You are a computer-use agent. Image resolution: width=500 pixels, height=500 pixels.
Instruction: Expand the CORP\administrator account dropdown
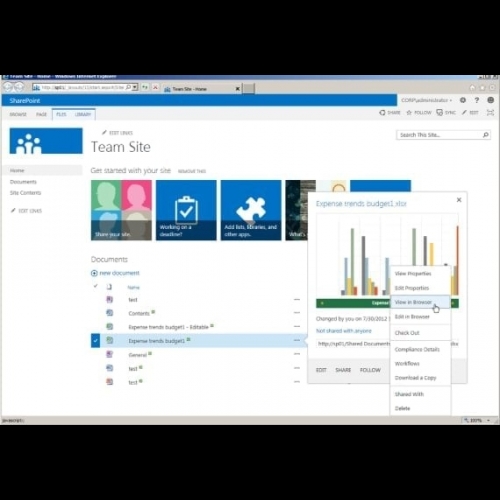pos(426,100)
